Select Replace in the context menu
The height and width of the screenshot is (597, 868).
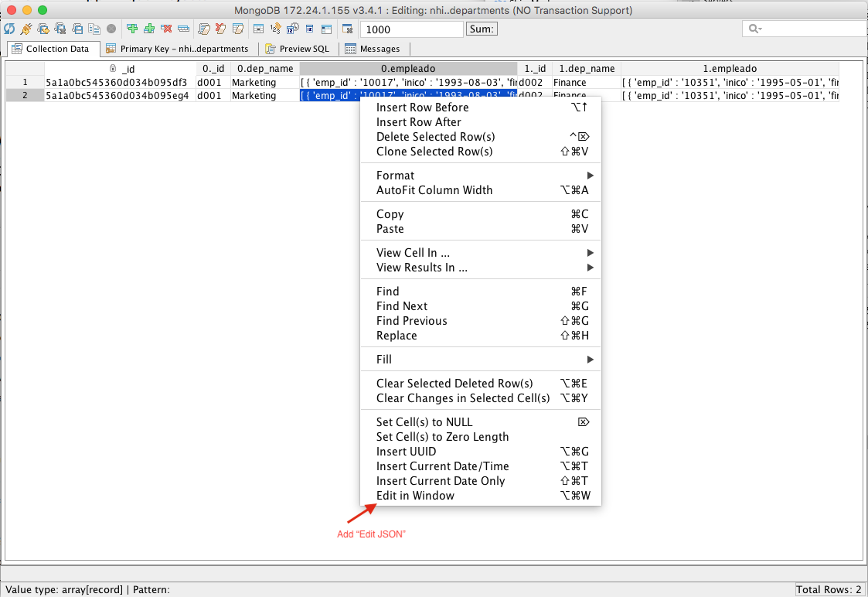pyautogui.click(x=481, y=336)
